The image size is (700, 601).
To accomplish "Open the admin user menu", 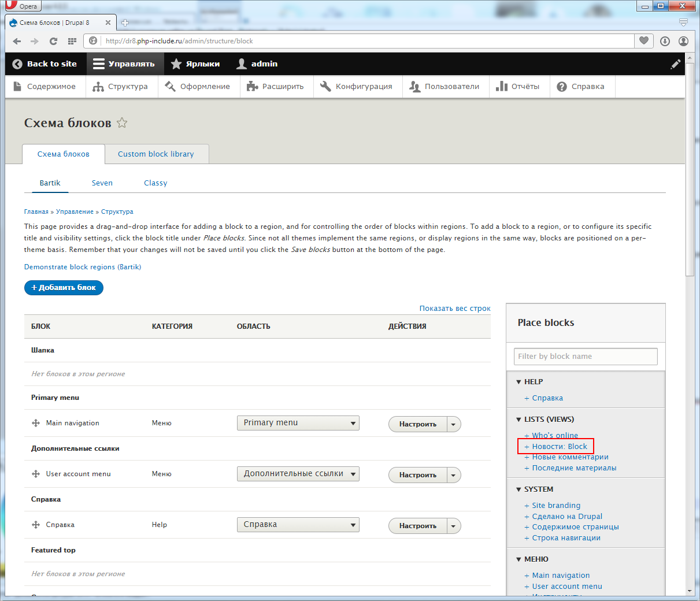I will tap(257, 64).
